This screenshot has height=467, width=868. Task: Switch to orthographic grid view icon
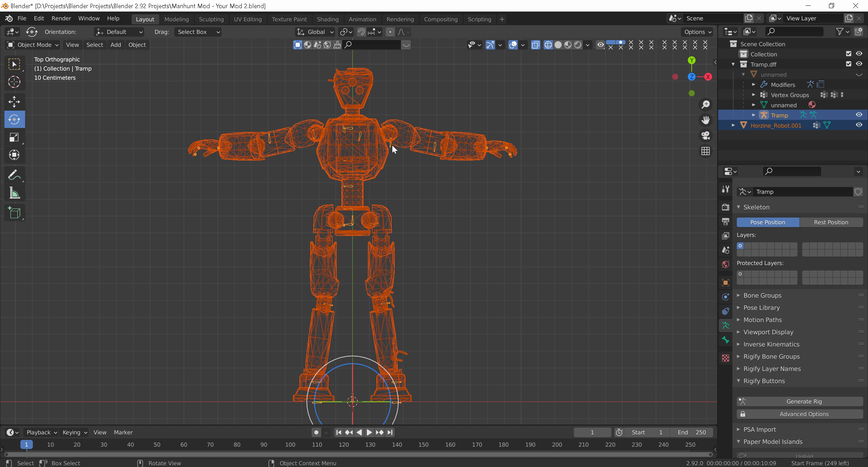tap(706, 151)
